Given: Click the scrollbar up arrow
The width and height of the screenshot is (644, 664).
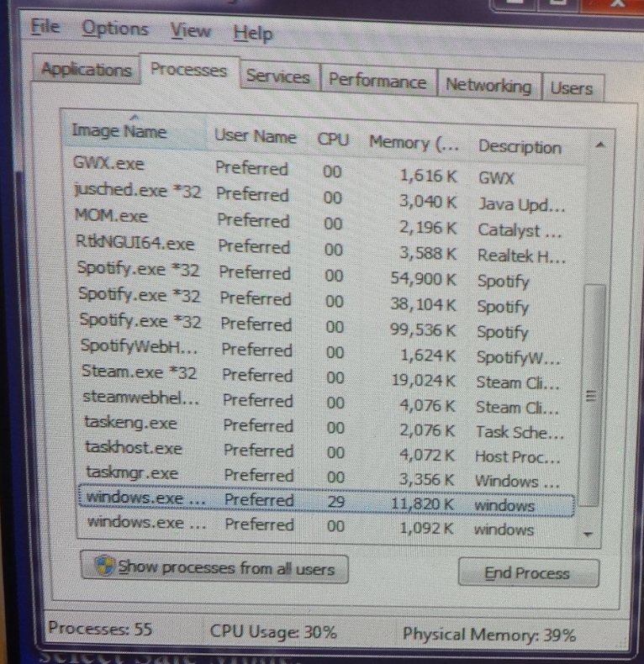Looking at the screenshot, I should (599, 145).
